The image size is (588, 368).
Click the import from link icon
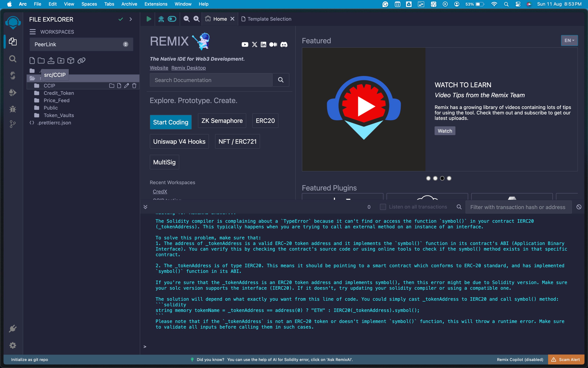coord(81,60)
